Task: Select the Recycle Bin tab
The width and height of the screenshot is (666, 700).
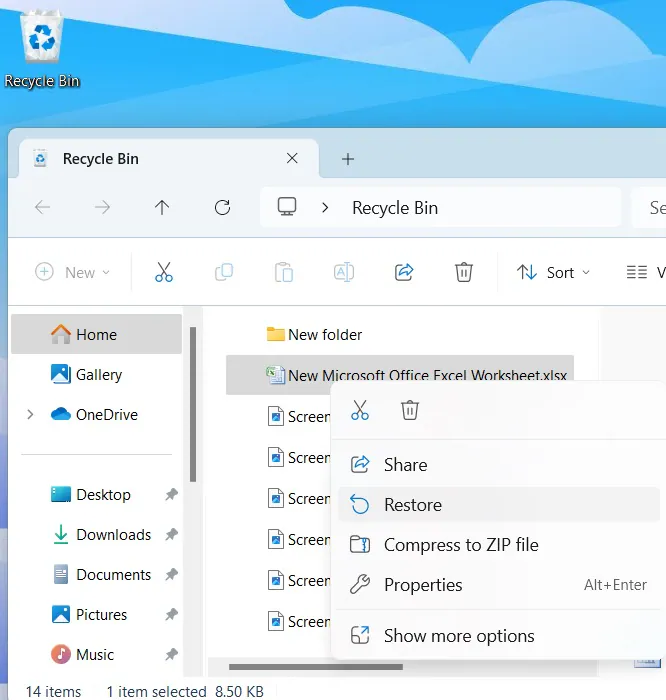Action: tap(169, 158)
